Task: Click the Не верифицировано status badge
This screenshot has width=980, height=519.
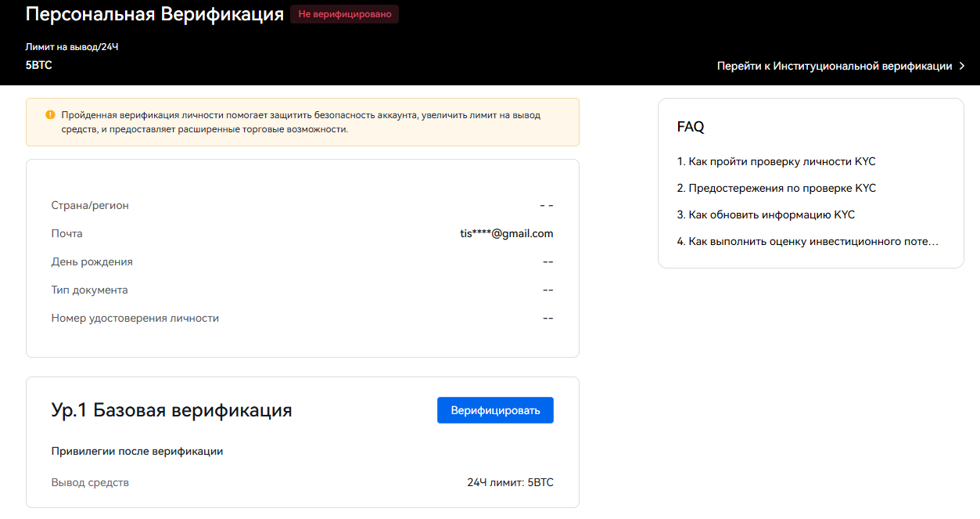Action: click(x=344, y=14)
